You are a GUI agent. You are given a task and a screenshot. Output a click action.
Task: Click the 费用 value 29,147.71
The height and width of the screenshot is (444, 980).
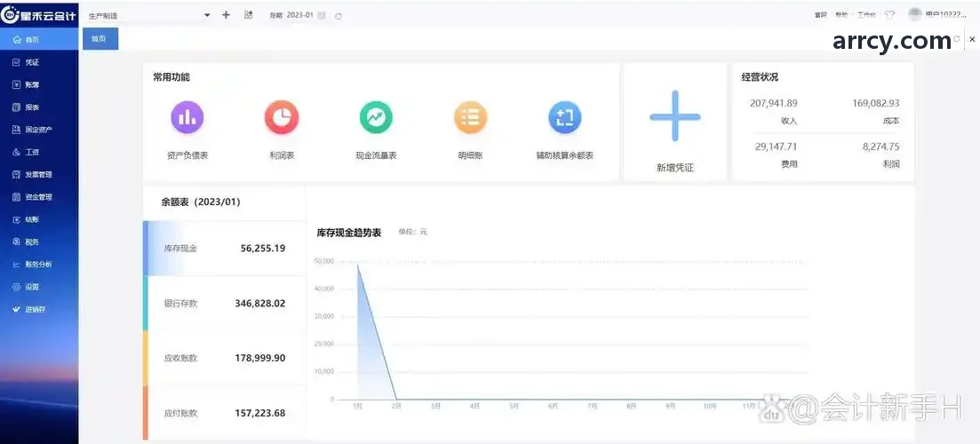click(777, 147)
